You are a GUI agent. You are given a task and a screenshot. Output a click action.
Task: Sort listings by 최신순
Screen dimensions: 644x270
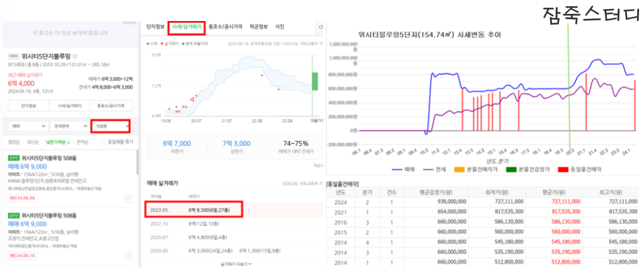(33, 142)
